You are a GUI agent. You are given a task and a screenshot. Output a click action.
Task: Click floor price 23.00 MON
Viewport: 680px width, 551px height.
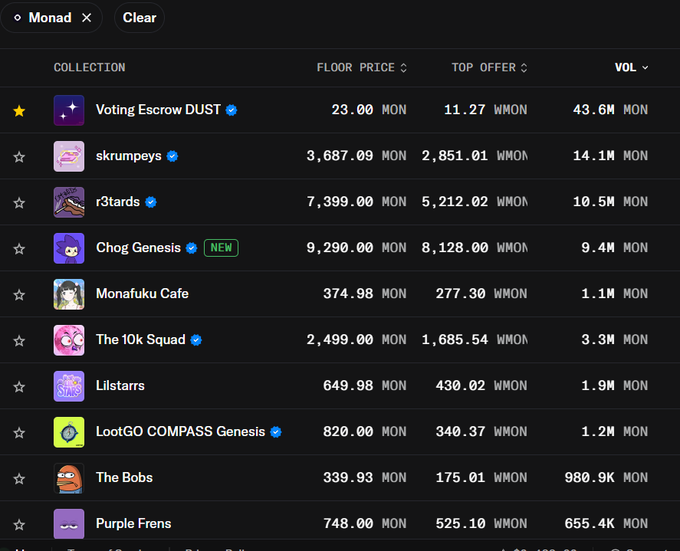coord(369,110)
